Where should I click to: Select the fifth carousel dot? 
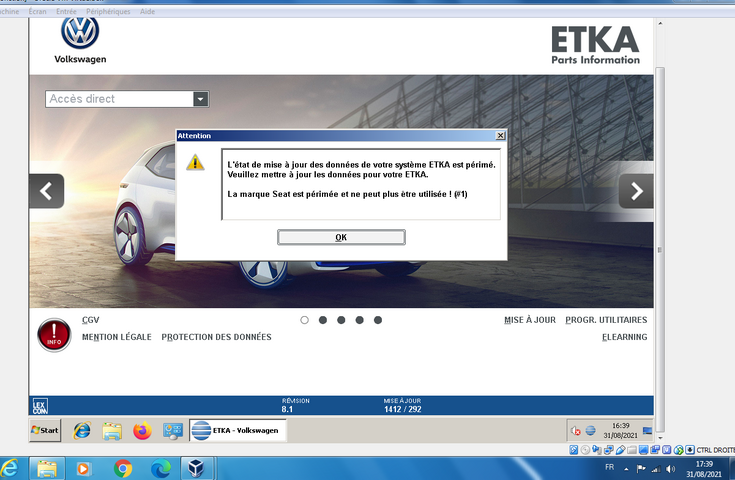[378, 320]
